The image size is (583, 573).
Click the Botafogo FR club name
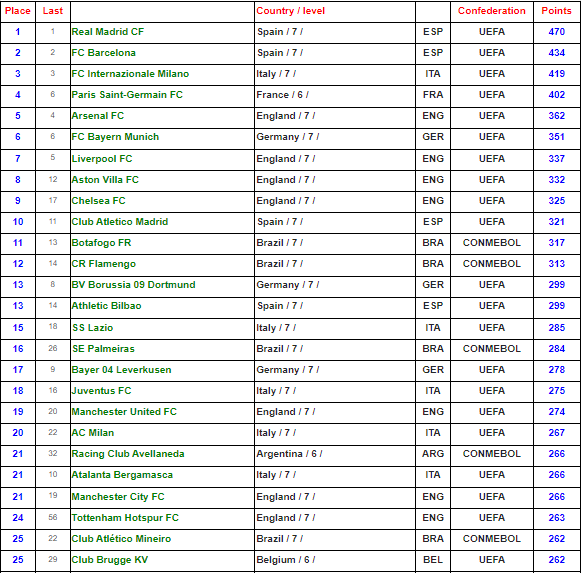[x=101, y=243]
